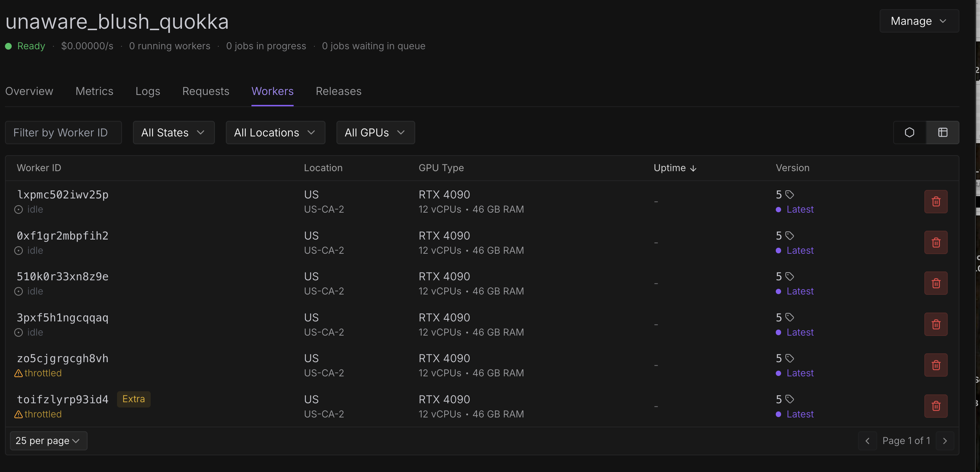Click throttled warning icon for zo5cjgrgcgh8vh
This screenshot has height=472, width=980.
18,373
